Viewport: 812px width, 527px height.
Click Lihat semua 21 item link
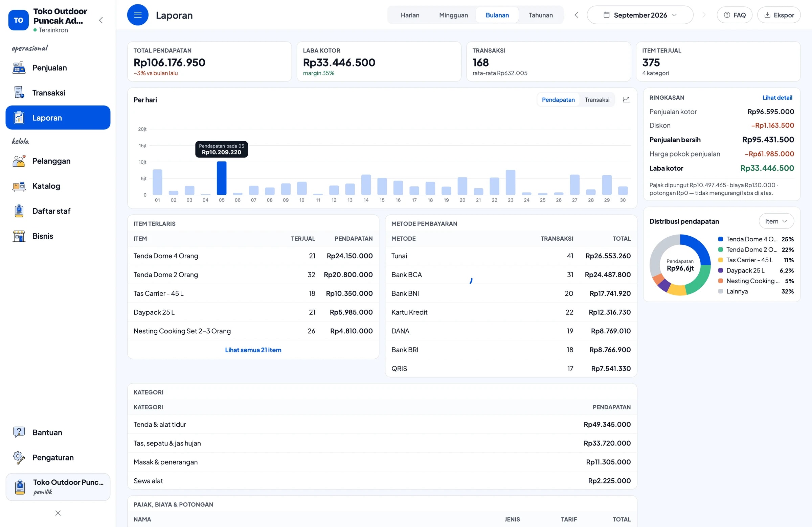point(253,350)
